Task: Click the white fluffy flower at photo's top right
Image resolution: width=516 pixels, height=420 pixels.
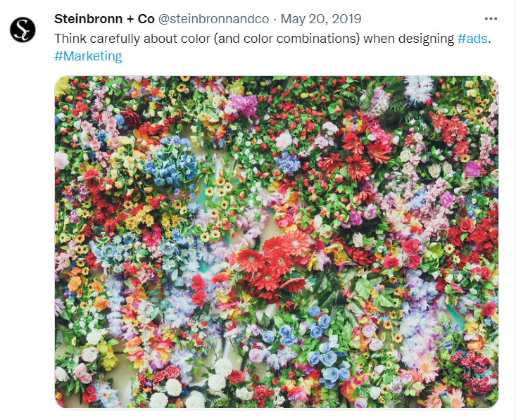Action: [x=419, y=89]
